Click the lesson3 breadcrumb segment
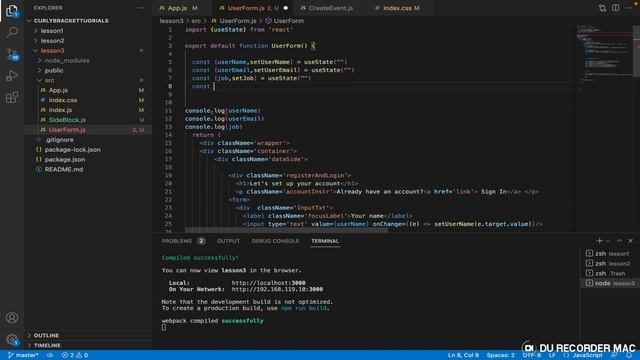 pos(171,21)
